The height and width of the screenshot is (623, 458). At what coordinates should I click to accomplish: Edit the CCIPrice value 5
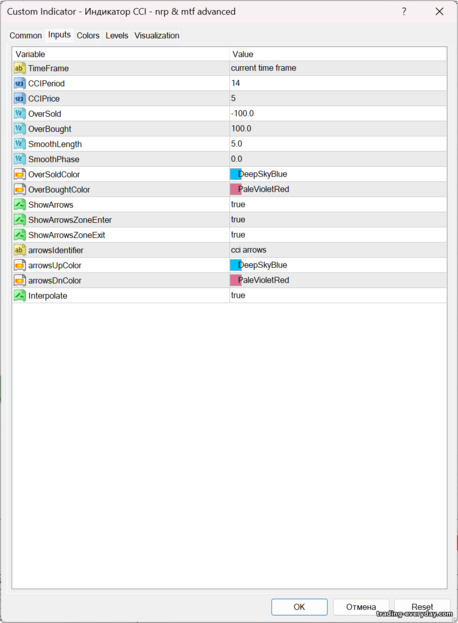(233, 98)
